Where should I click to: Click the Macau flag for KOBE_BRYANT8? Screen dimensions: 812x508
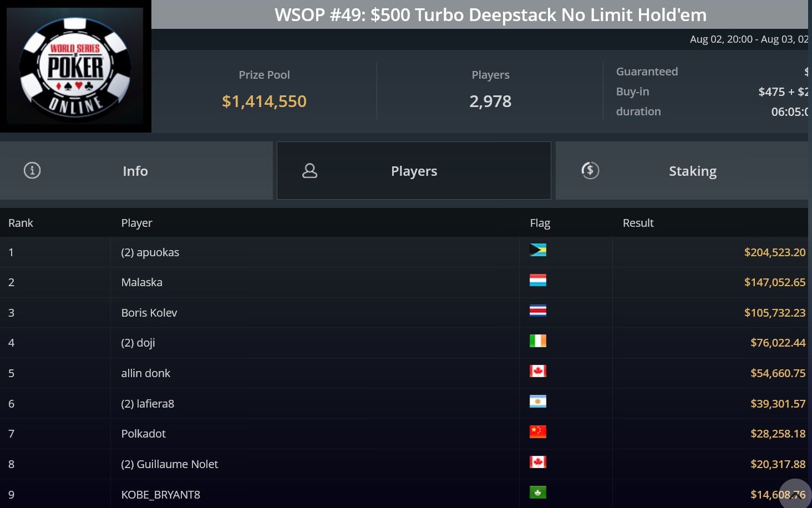click(538, 492)
